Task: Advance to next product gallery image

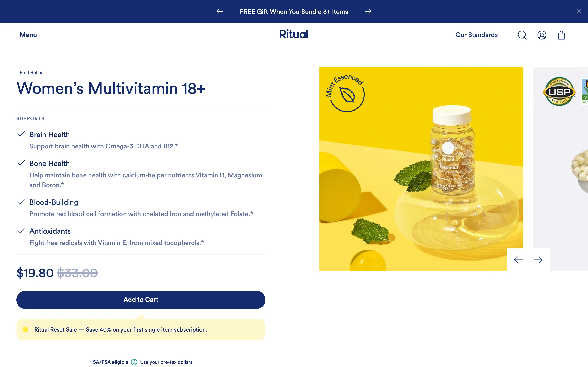Action: (x=538, y=260)
